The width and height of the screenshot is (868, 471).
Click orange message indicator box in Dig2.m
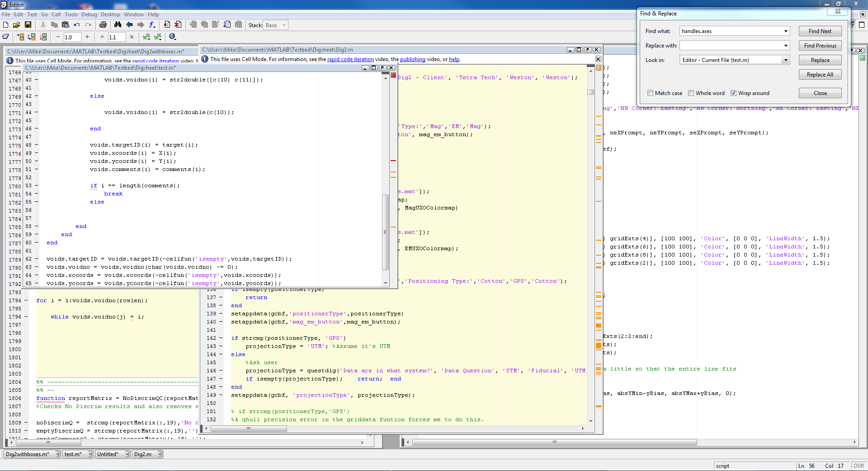tap(599, 68)
